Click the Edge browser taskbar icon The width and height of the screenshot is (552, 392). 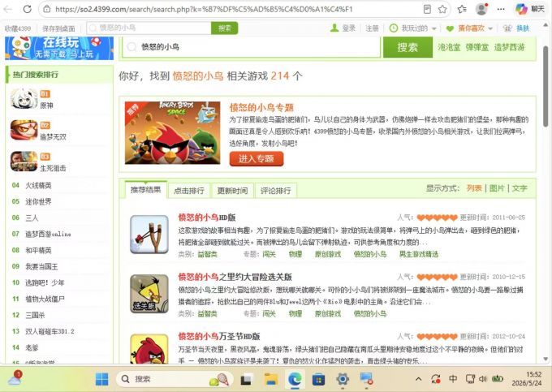[x=295, y=379]
